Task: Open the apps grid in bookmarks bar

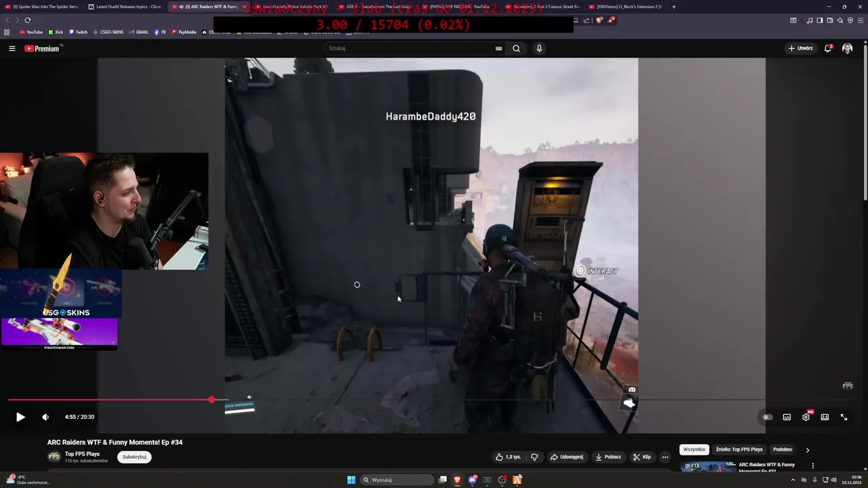Action: coord(7,32)
